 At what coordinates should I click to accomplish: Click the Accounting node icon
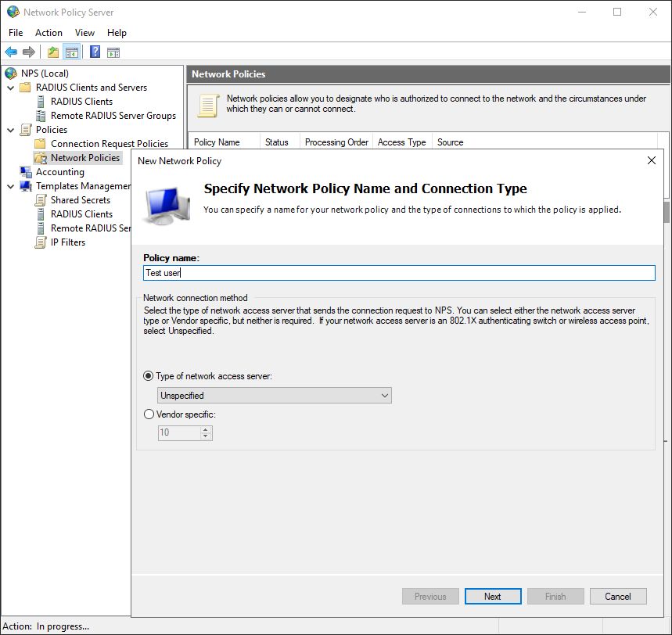tap(26, 172)
